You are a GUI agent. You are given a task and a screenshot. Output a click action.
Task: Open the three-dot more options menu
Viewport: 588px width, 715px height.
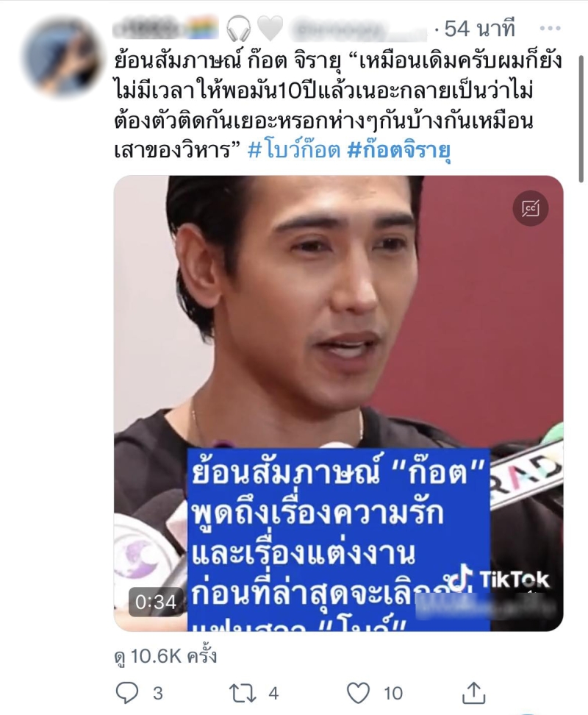550,28
